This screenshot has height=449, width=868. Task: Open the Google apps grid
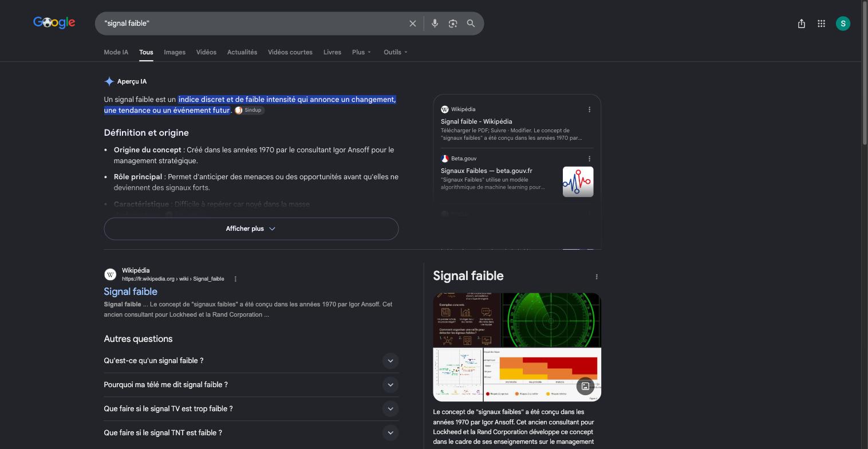[x=821, y=23]
